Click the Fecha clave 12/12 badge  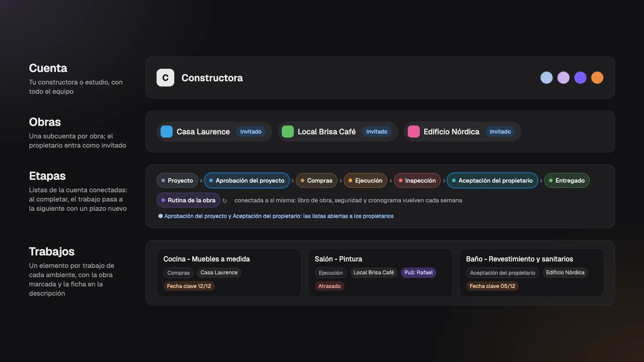click(x=189, y=286)
